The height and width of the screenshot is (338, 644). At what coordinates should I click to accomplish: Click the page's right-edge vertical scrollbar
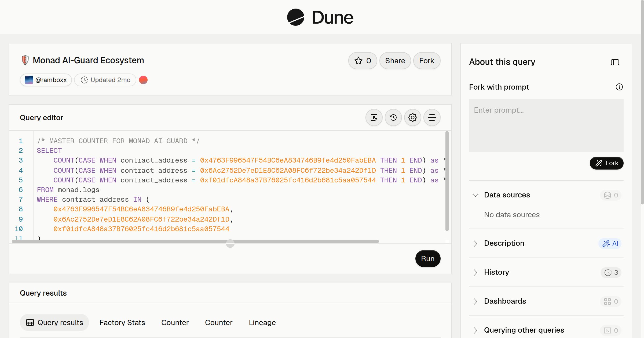tap(642, 102)
